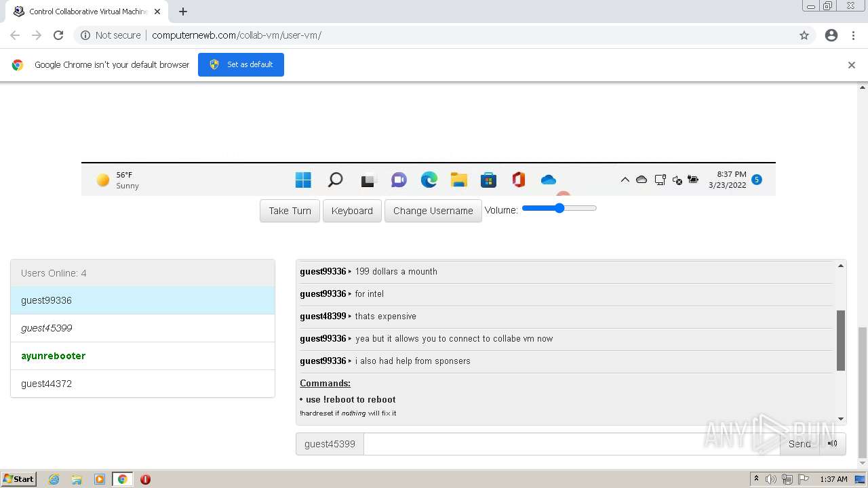The height and width of the screenshot is (488, 868).
Task: Click the page vertical scrollbar thumb
Action: click(x=863, y=392)
